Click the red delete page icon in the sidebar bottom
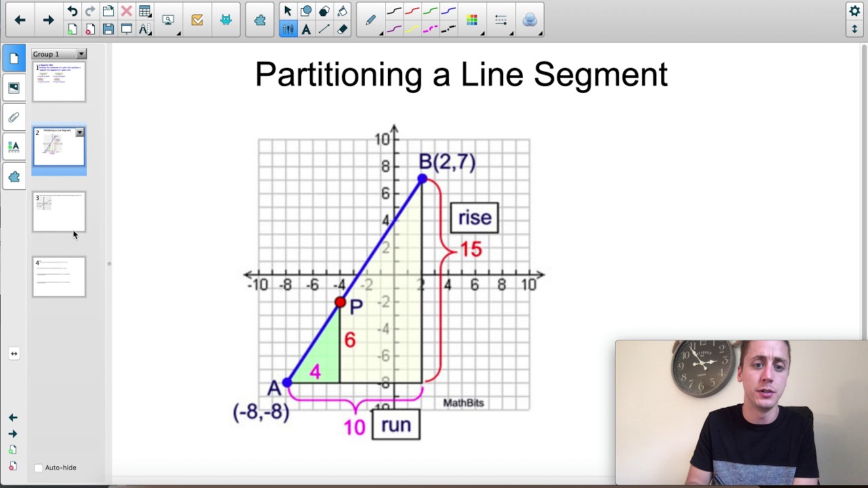 point(13,466)
